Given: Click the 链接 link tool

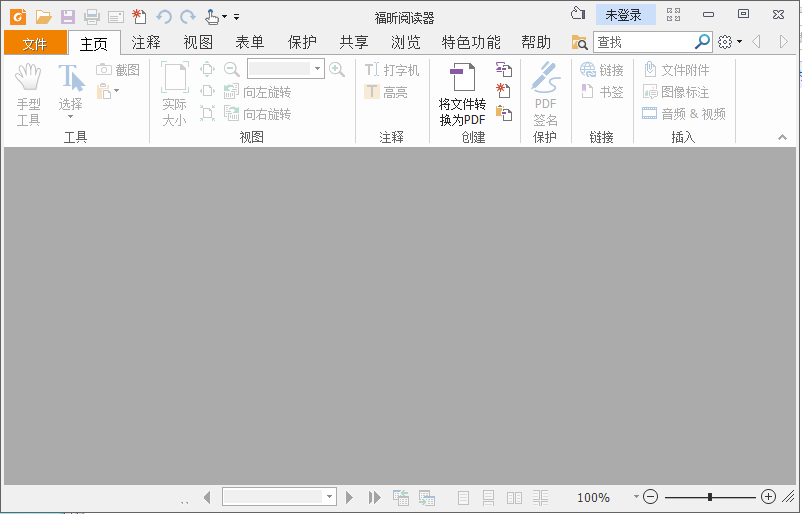Looking at the screenshot, I should click(x=602, y=70).
